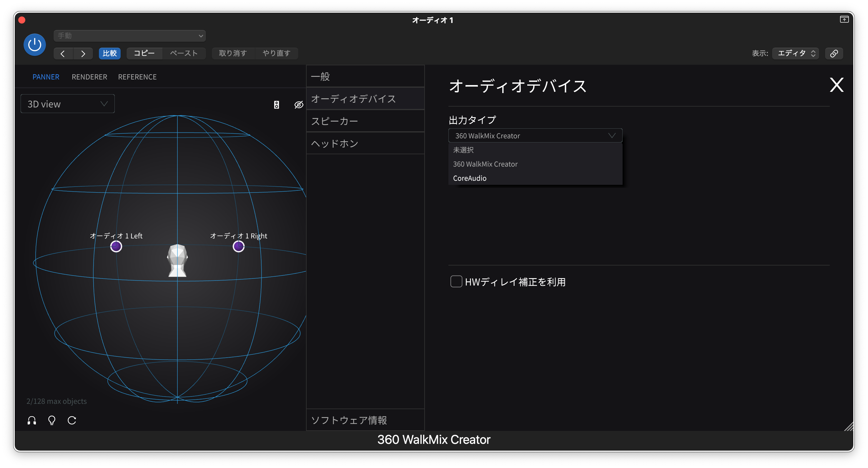Click the 2/128 max objects text

pyautogui.click(x=56, y=401)
